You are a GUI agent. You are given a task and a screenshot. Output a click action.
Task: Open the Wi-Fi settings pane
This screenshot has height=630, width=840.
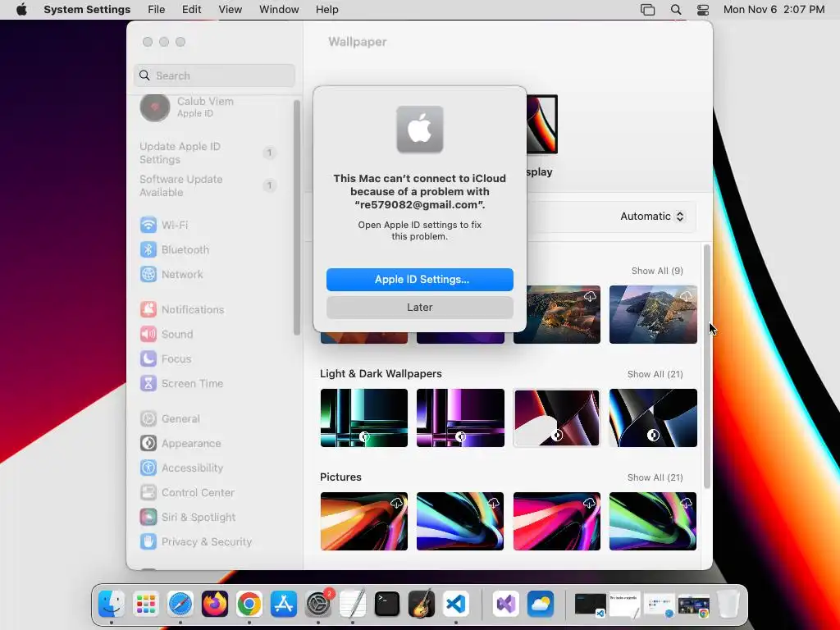pos(164,225)
